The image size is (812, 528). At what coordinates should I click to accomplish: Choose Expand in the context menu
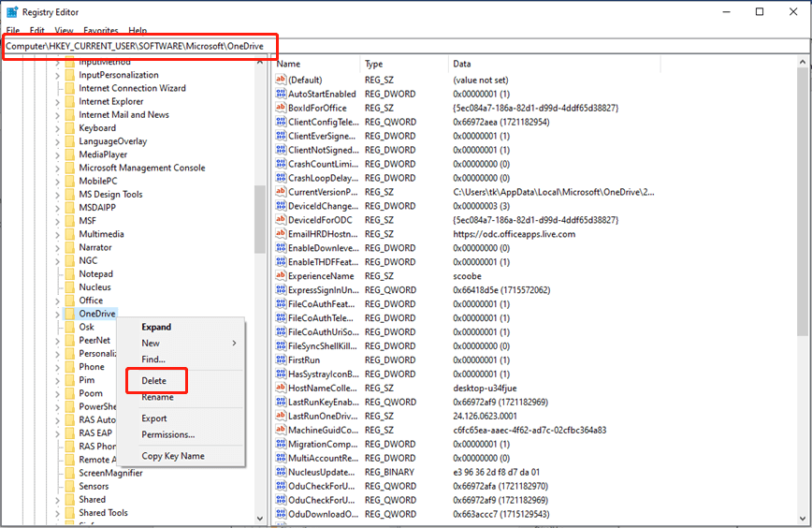(x=156, y=327)
